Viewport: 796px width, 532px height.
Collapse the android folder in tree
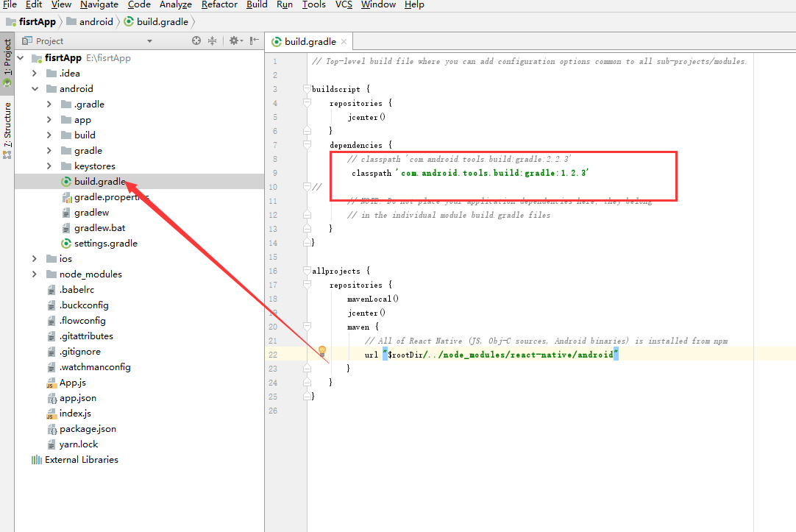[35, 89]
